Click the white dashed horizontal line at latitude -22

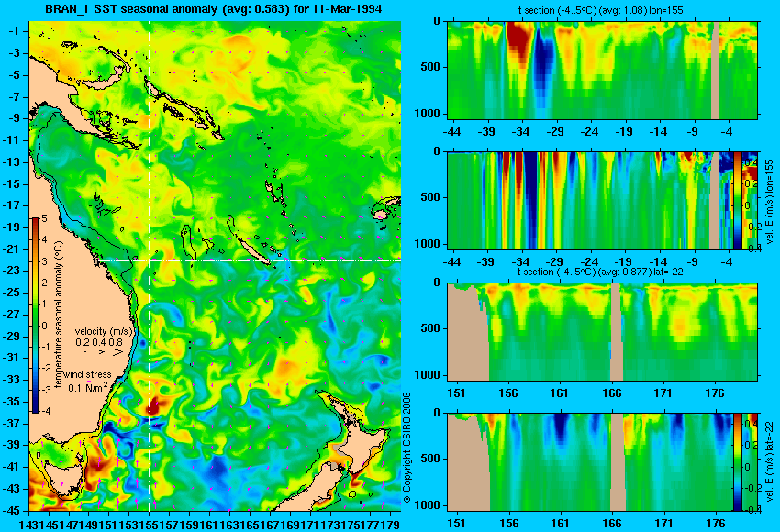click(250, 260)
